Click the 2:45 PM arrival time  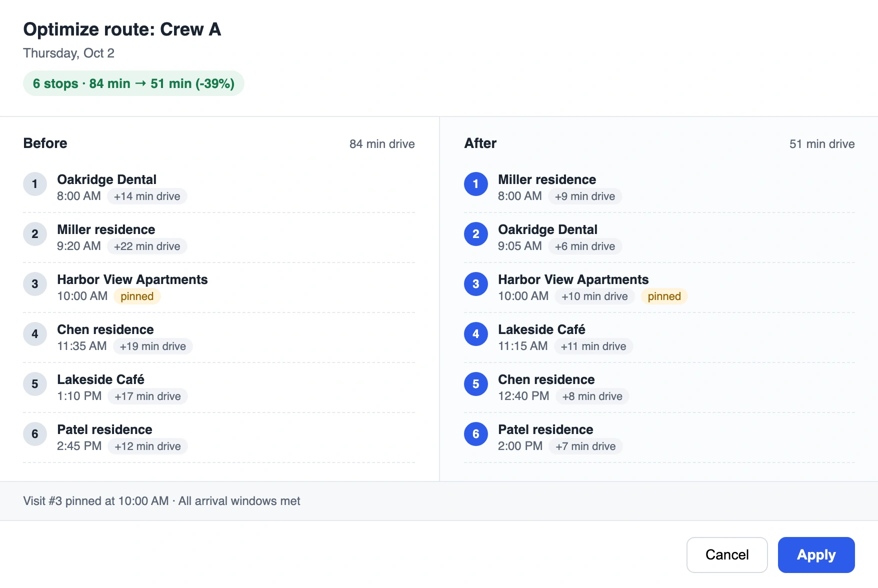(x=79, y=446)
